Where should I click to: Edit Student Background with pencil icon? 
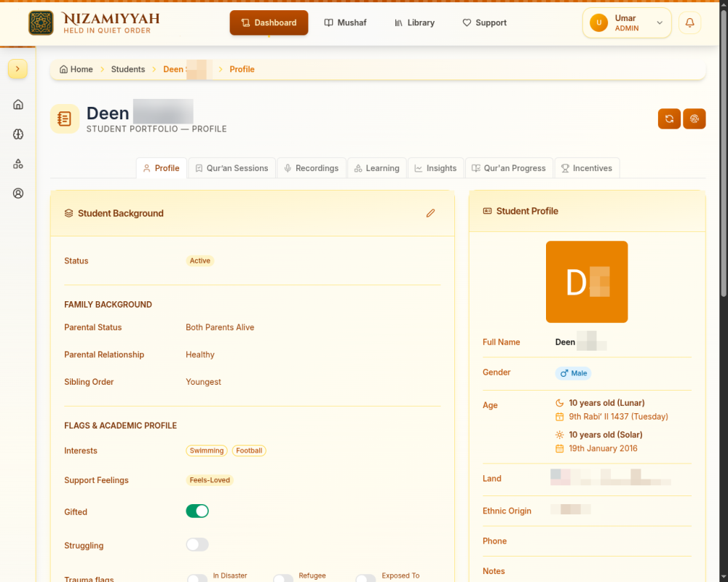point(430,213)
